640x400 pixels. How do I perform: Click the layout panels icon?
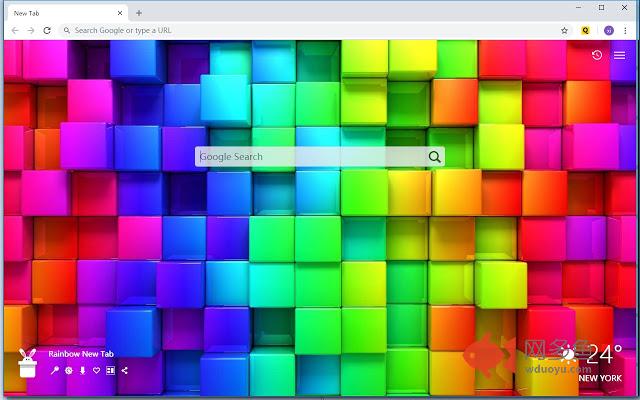pyautogui.click(x=110, y=370)
